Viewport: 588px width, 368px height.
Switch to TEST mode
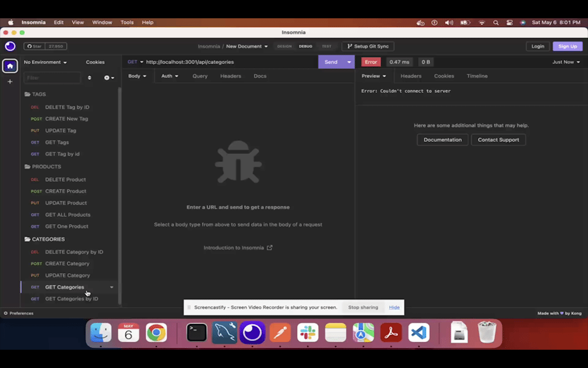tap(326, 46)
